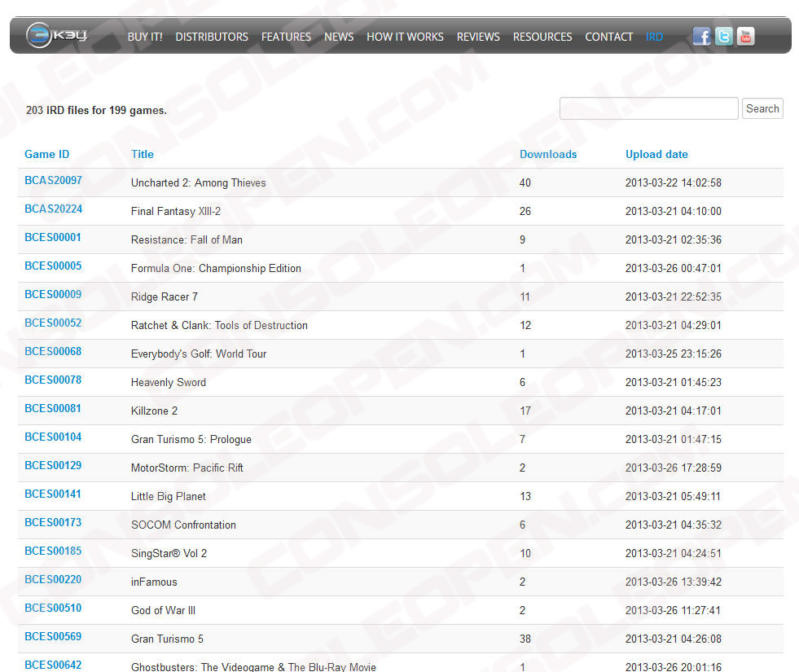Open game ID BCES00220
This screenshot has width=799, height=672.
point(53,580)
